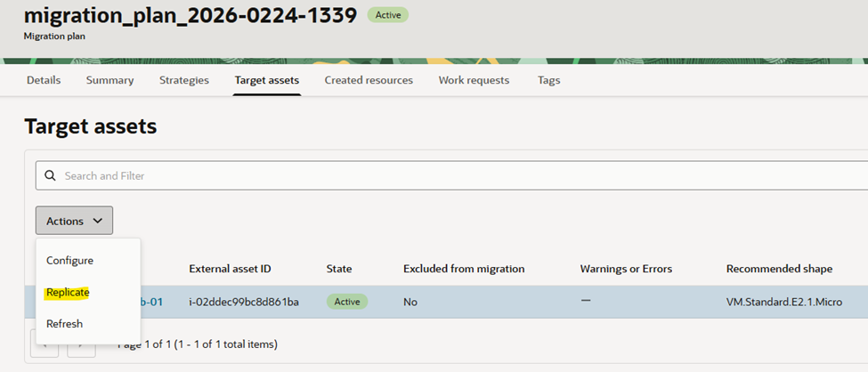Click the State column header
Viewport: 868px width, 372px height.
[x=339, y=269]
